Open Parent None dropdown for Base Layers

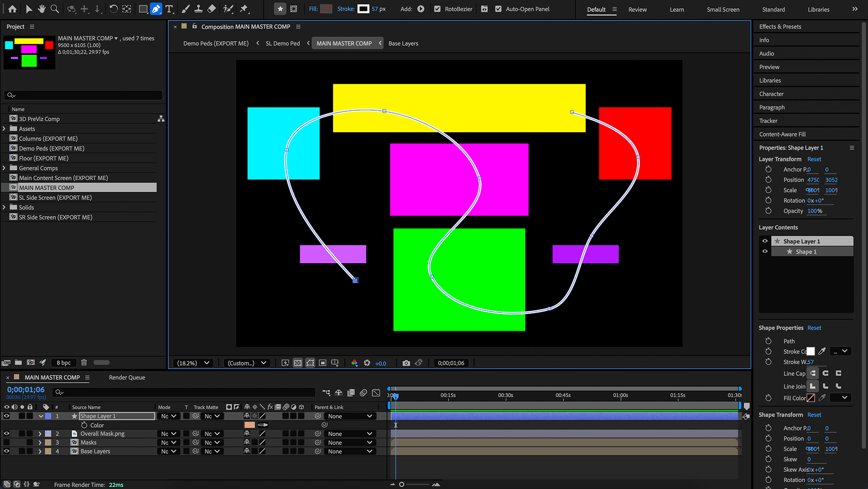point(350,451)
